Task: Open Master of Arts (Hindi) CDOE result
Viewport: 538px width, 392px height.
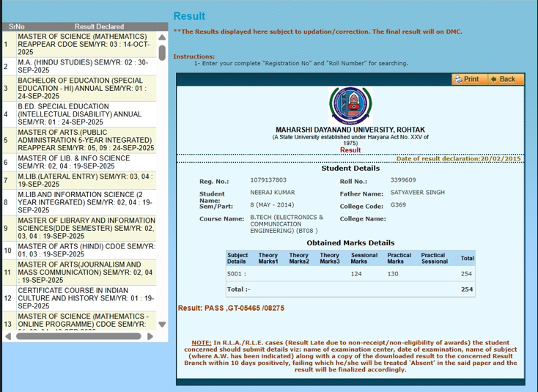Action: pyautogui.click(x=79, y=251)
